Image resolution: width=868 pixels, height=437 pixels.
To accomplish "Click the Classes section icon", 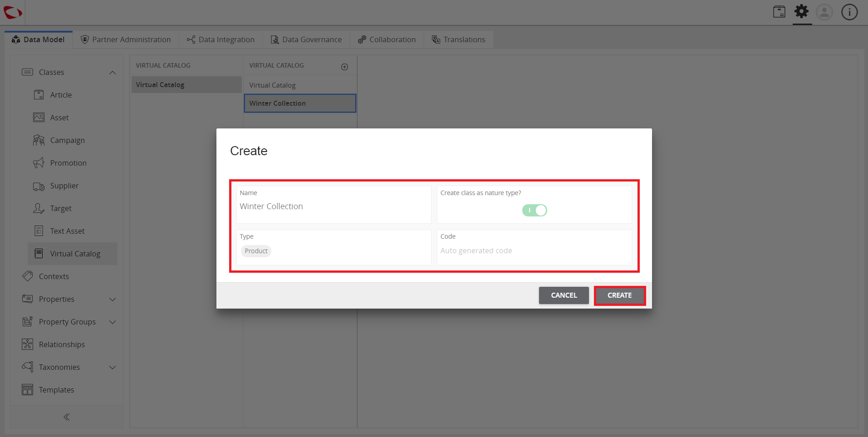I will [x=28, y=72].
